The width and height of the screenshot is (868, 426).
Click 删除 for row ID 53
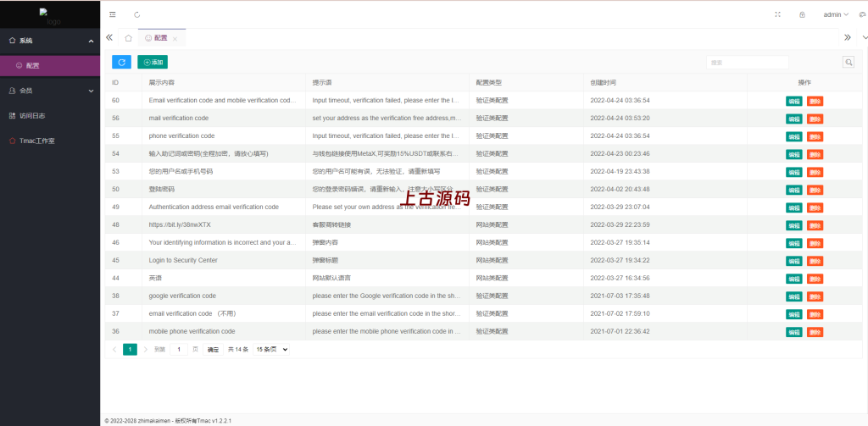pyautogui.click(x=815, y=172)
